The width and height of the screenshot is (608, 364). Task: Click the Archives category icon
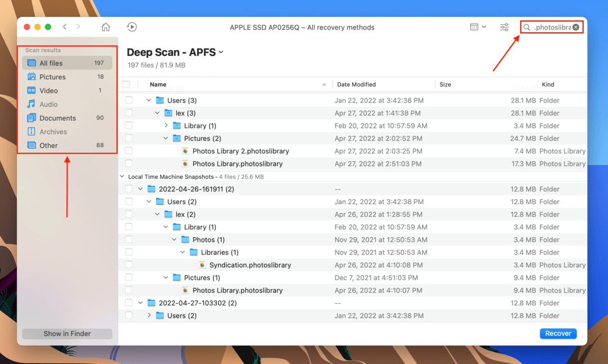(x=32, y=131)
